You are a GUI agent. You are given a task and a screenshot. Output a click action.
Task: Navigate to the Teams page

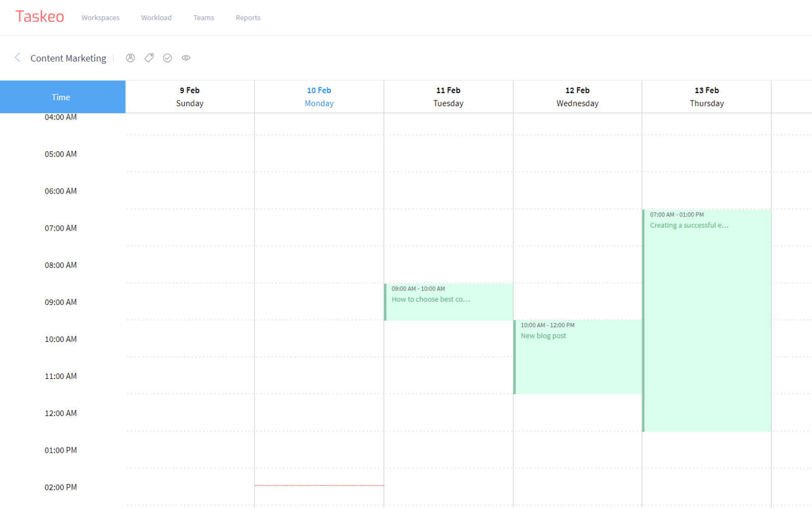coord(204,17)
